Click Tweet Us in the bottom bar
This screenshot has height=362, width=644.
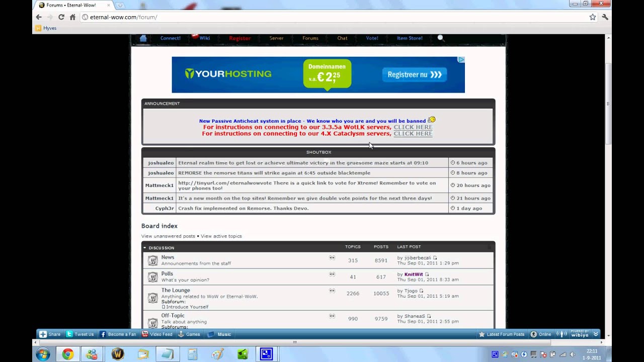(x=80, y=334)
